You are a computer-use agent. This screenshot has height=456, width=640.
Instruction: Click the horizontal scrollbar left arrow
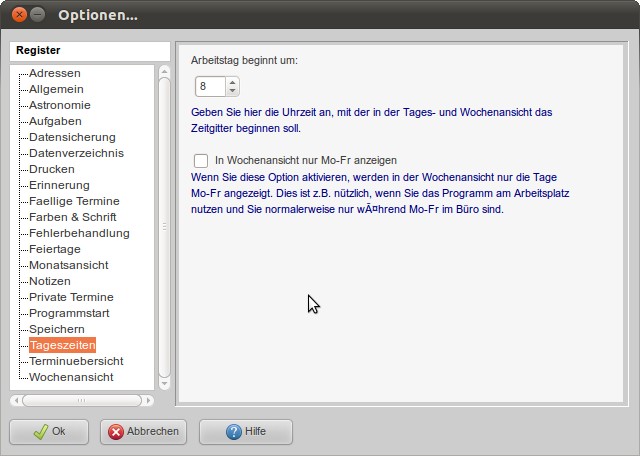click(16, 400)
